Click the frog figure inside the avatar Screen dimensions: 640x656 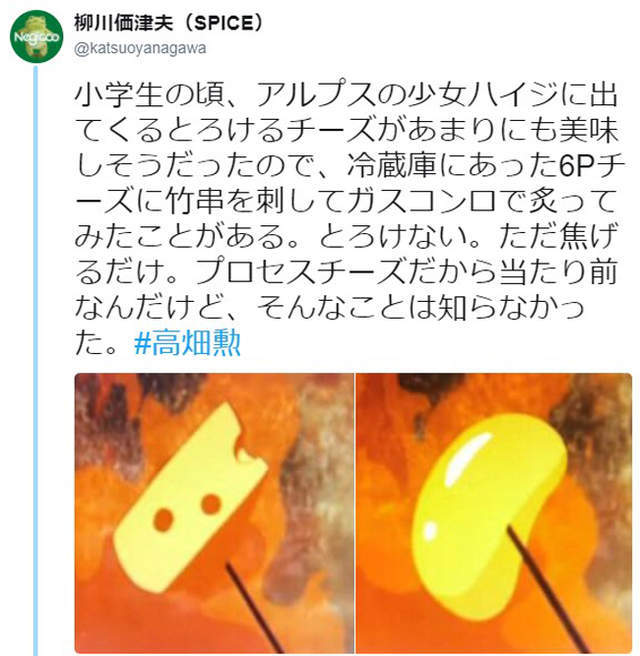(x=37, y=38)
